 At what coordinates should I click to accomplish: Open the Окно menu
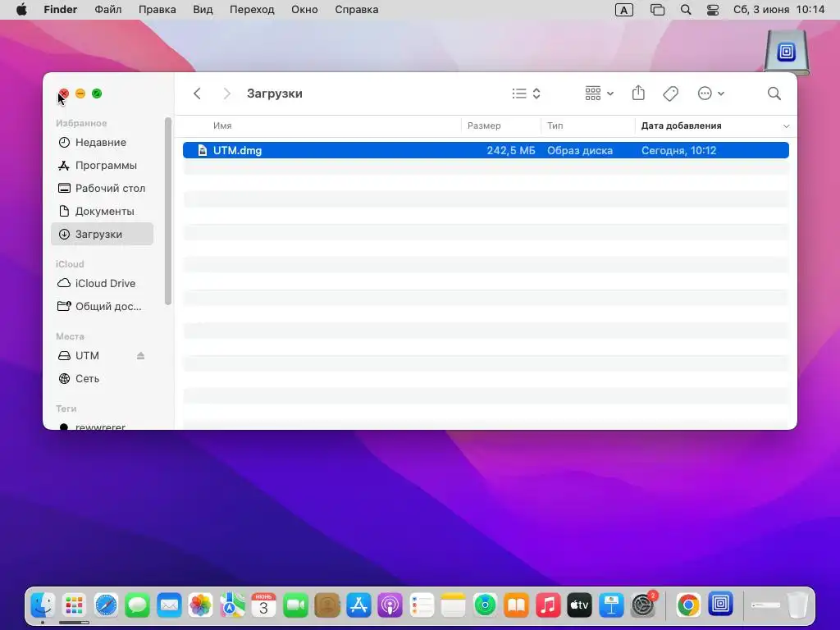point(304,10)
